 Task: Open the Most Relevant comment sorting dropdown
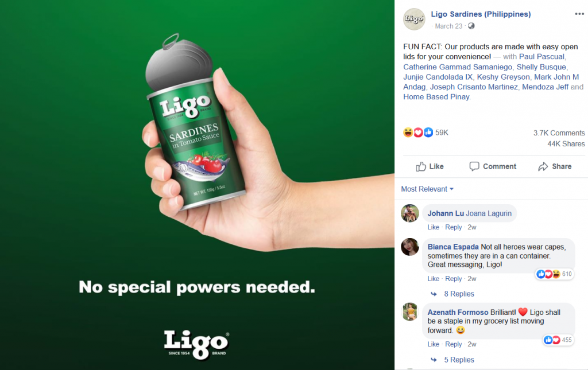coord(427,189)
